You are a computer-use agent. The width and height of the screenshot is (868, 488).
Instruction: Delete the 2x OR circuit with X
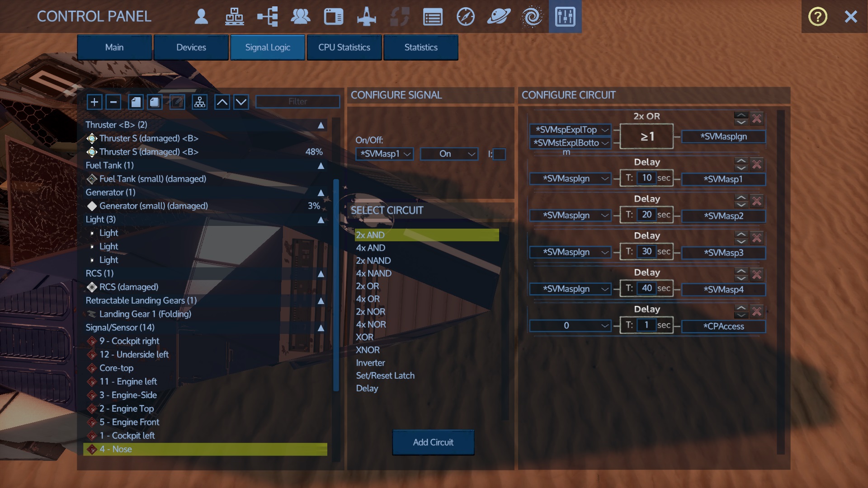pyautogui.click(x=757, y=119)
